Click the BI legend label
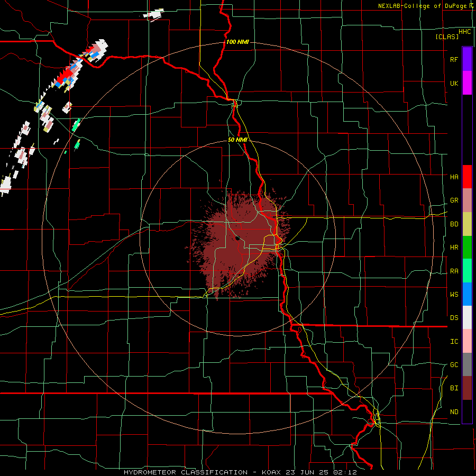 (454, 388)
